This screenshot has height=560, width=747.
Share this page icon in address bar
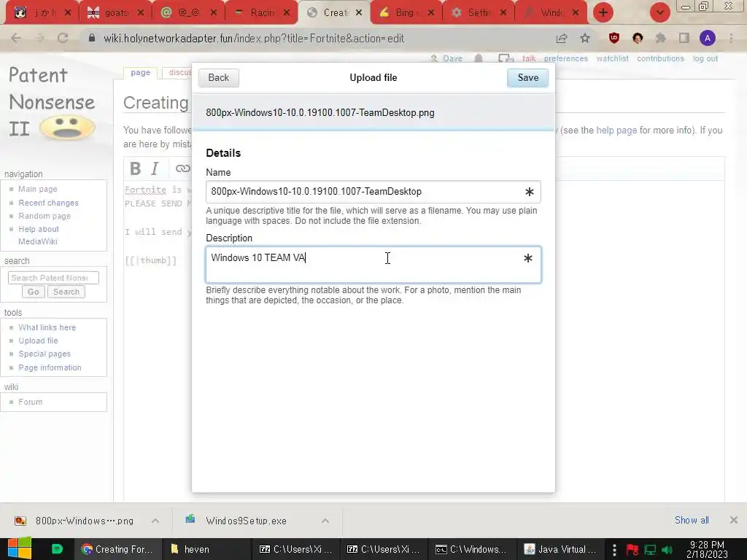point(562,38)
